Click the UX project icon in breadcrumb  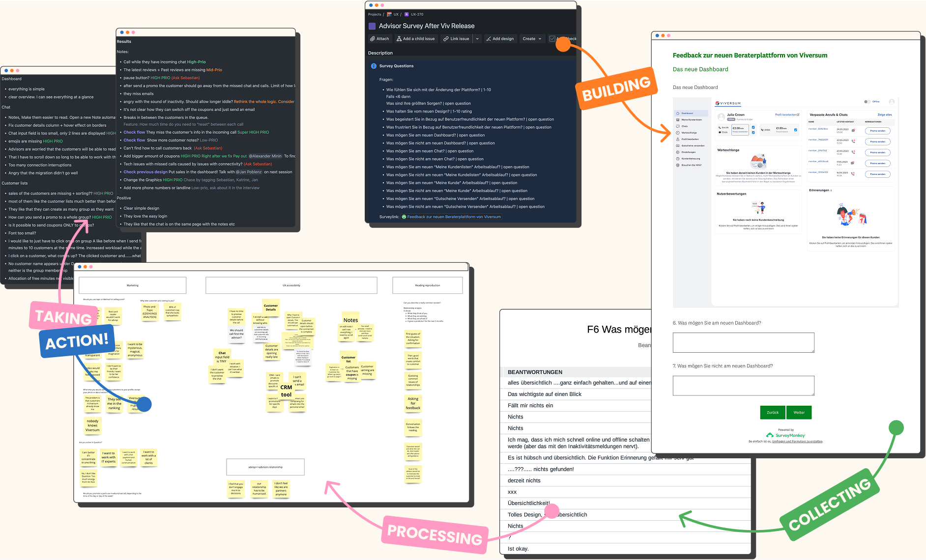(389, 14)
